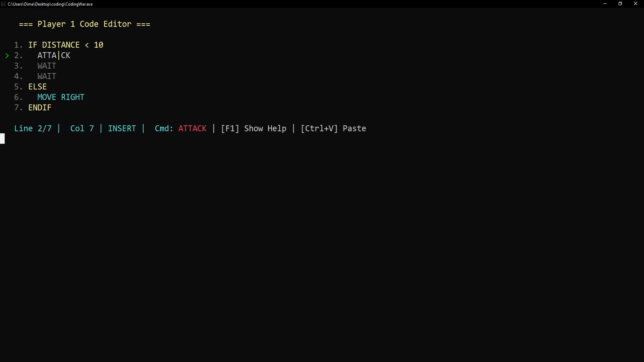The image size is (644, 362).
Task: Select the WAIT command on line 4
Action: (x=47, y=76)
